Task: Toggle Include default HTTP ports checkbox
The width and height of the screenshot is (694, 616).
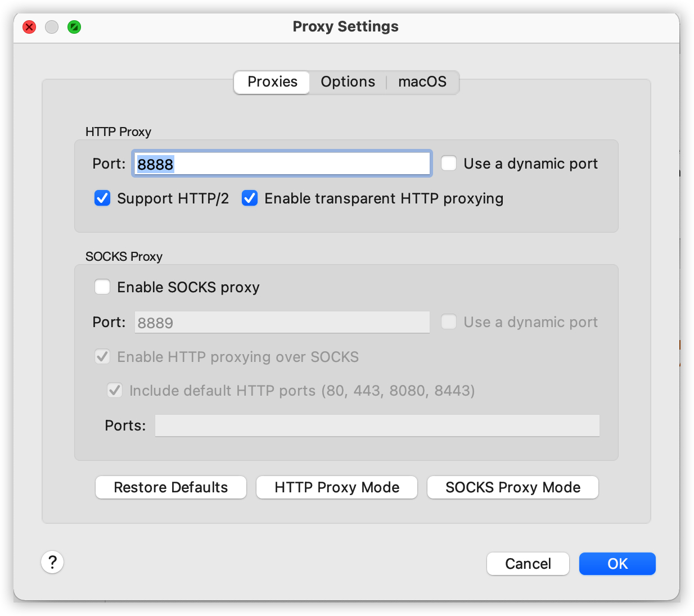Action: click(x=115, y=391)
